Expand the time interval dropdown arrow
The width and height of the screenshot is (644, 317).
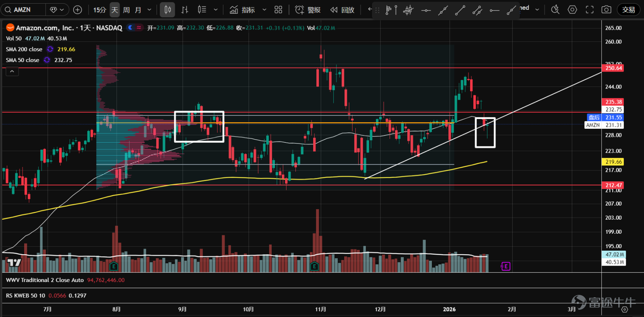click(149, 10)
